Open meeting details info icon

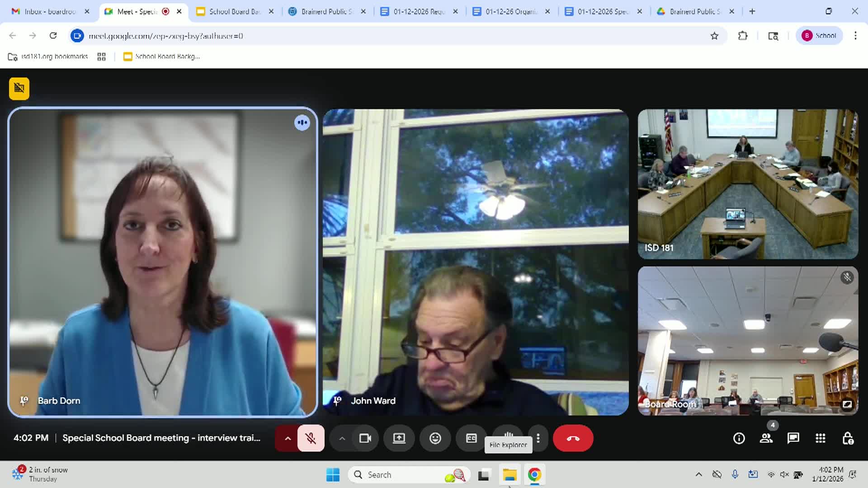[739, 438]
